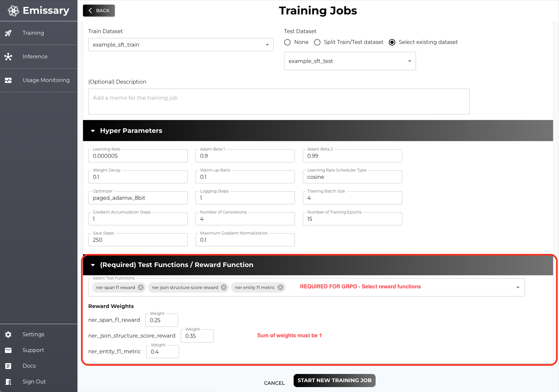Click the Support envelope icon
559x392 pixels.
(8, 350)
